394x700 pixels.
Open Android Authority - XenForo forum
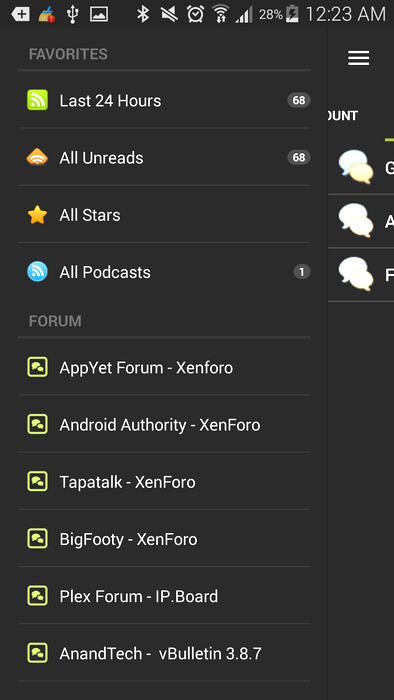[164, 425]
